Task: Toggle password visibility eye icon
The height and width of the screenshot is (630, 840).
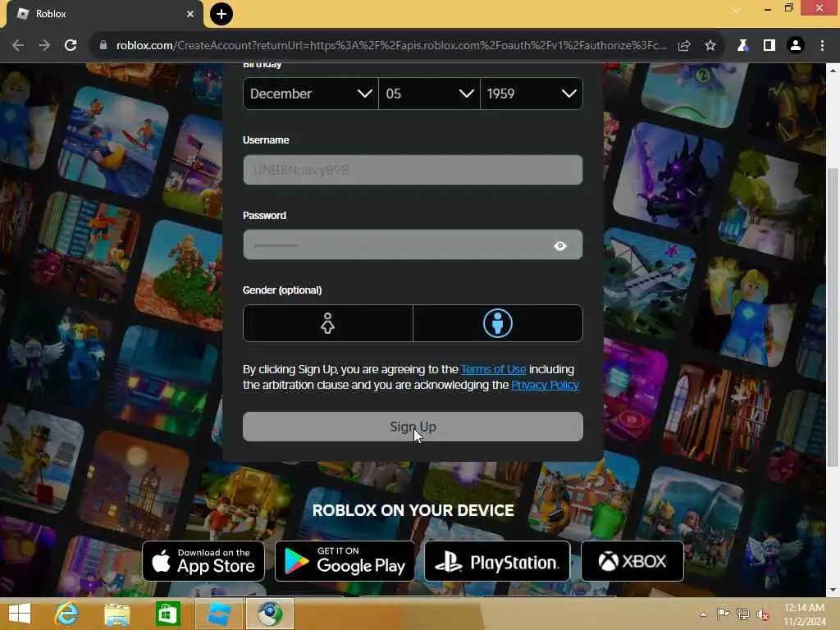Action: point(560,246)
